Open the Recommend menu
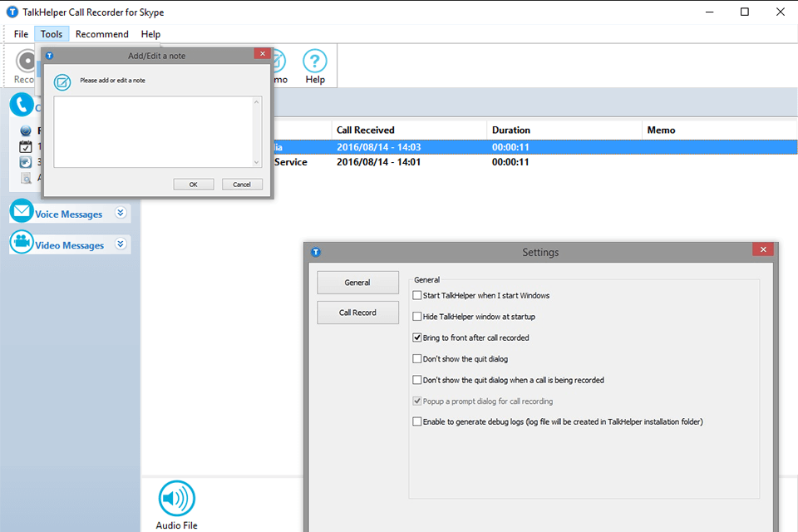Screen dimensions: 798x532 click(x=101, y=34)
